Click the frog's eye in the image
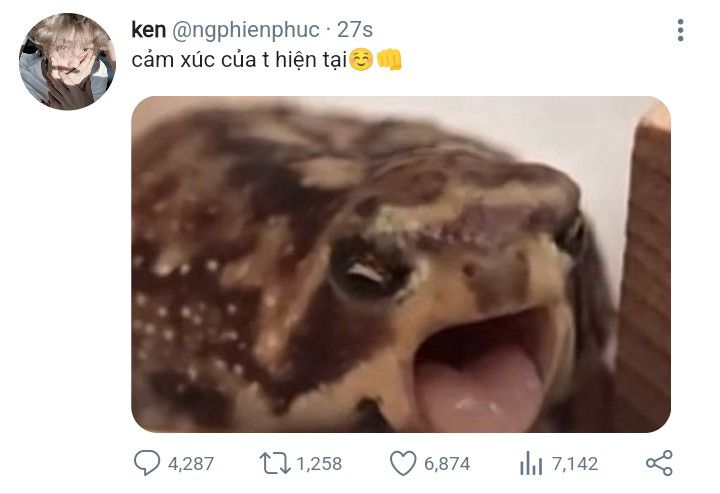 point(368,273)
